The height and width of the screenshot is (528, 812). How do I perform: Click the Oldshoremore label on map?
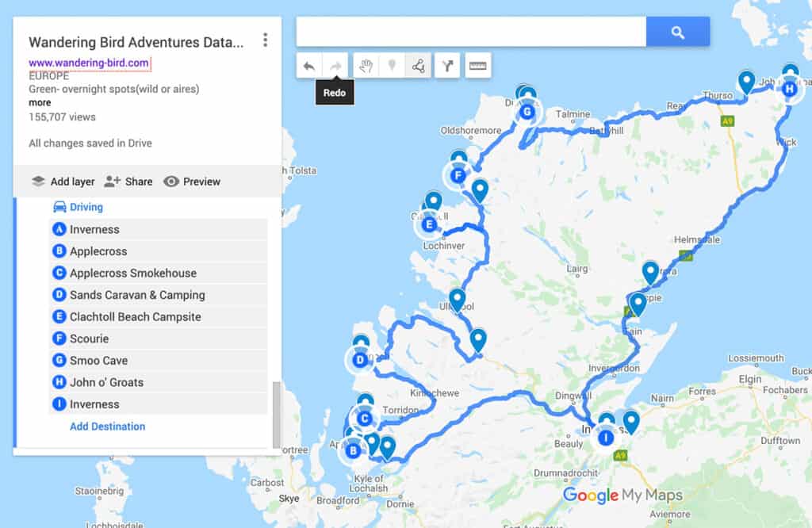click(471, 131)
